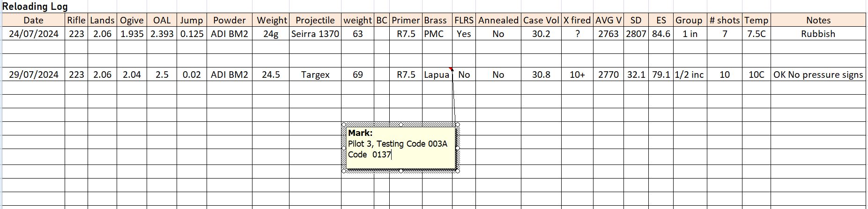Click the Date column header cell
868x209 pixels.
click(x=33, y=20)
